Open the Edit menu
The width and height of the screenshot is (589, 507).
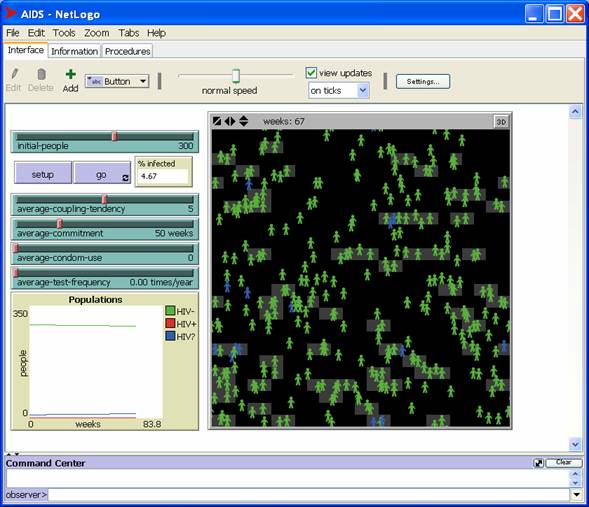pyautogui.click(x=36, y=33)
